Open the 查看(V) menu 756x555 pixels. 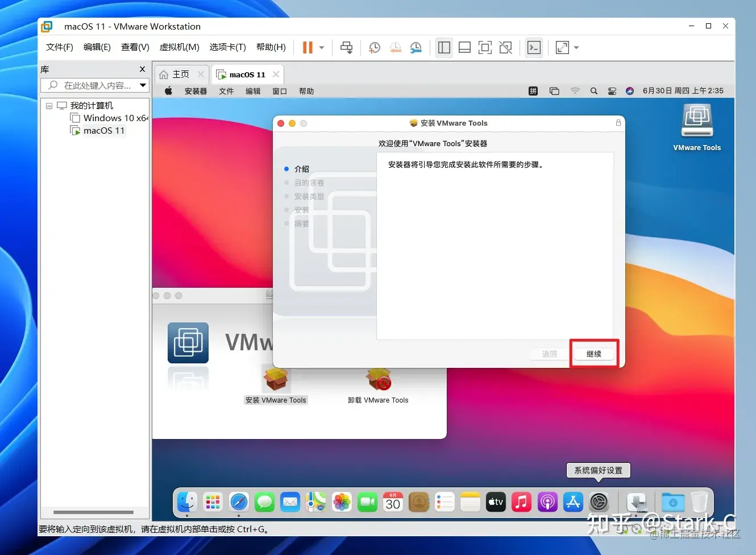(135, 47)
